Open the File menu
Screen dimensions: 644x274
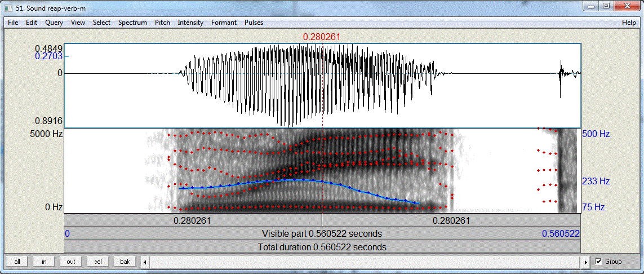click(x=13, y=23)
